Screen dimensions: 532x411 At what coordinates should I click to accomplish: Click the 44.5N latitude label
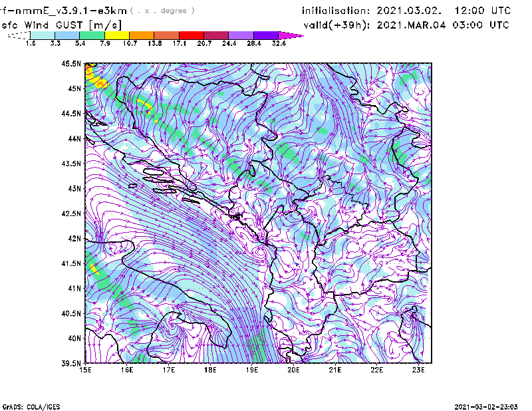point(71,113)
